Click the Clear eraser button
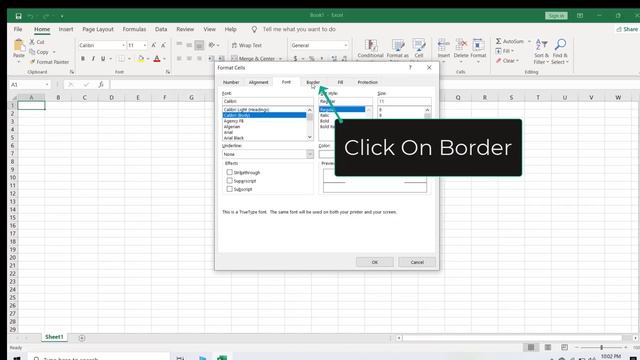 (x=507, y=60)
